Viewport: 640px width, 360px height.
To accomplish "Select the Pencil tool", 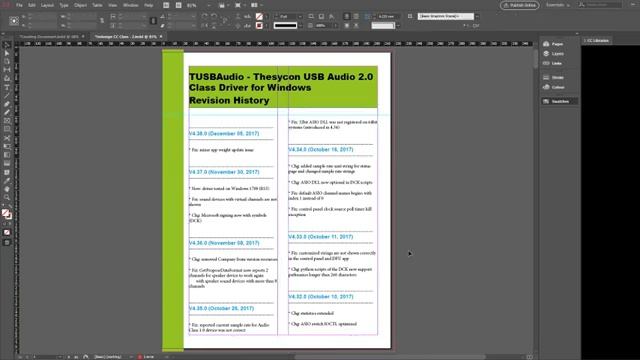I will click(7, 112).
